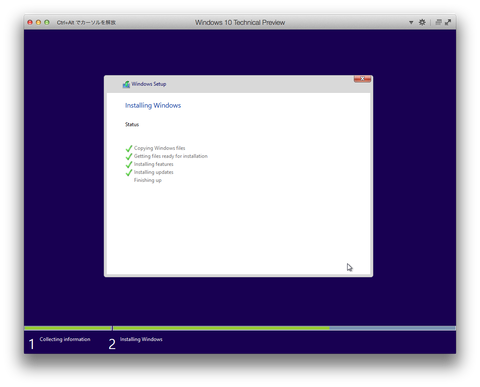Click the Installing Windows progress bar
Screen dimensions: 480x387
coord(284,328)
